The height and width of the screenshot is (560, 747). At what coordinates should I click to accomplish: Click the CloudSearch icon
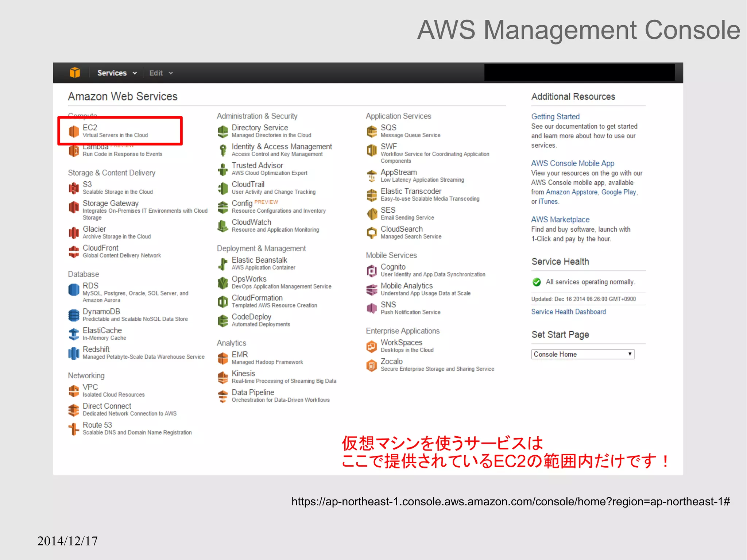pos(372,233)
